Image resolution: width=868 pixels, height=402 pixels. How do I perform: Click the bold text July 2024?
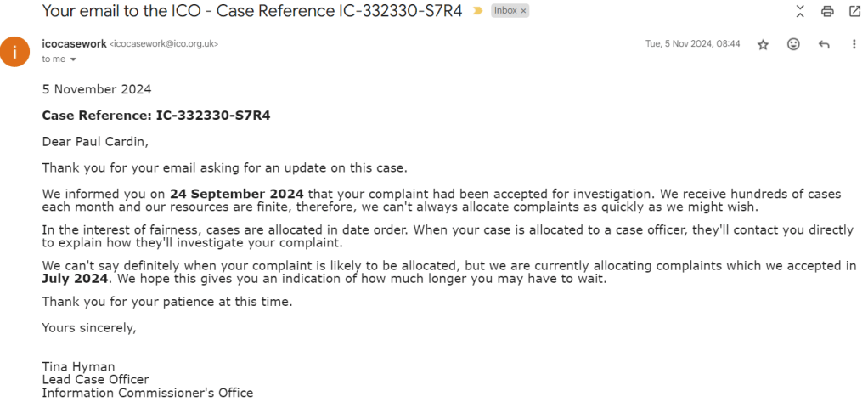75,279
